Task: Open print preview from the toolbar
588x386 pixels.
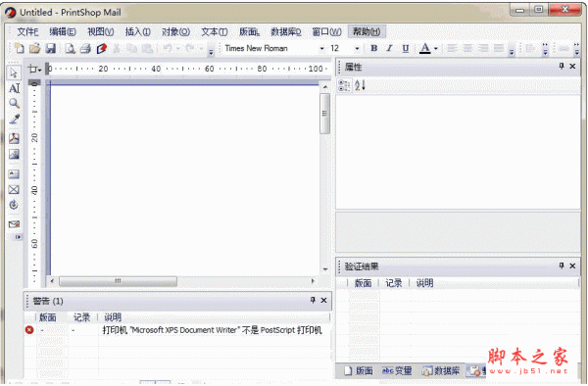Action: 70,48
